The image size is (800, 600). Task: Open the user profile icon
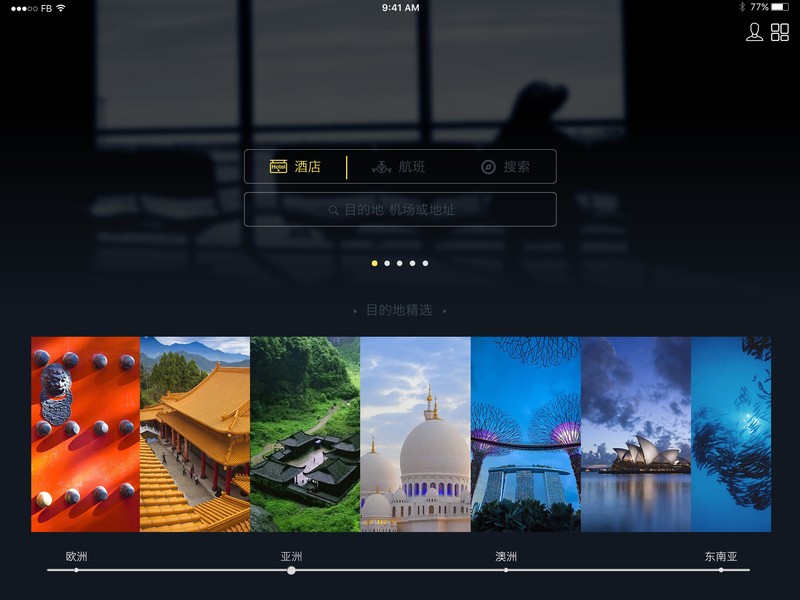click(754, 32)
